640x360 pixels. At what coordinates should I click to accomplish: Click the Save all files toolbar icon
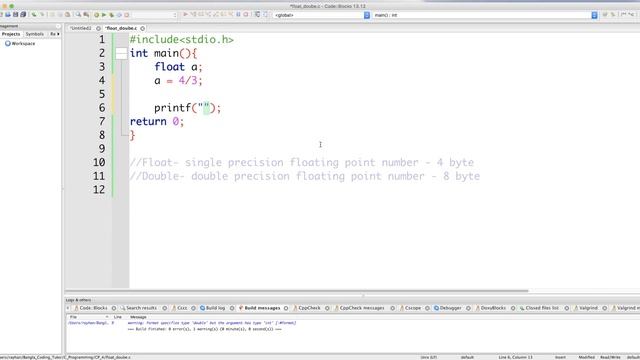coord(23,15)
